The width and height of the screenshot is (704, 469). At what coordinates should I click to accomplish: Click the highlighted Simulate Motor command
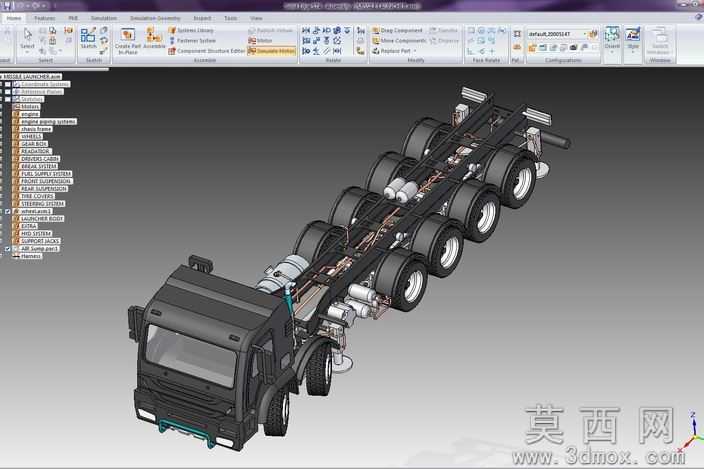[272, 51]
